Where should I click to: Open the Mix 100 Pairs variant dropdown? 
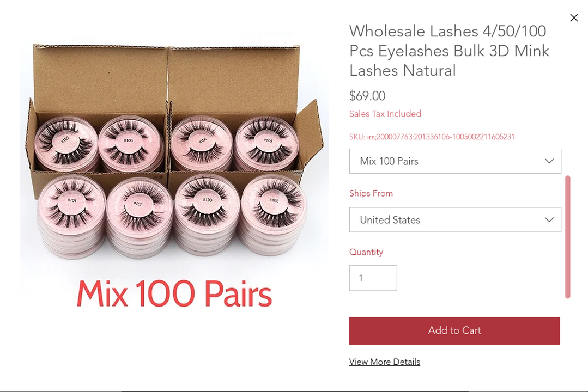455,161
